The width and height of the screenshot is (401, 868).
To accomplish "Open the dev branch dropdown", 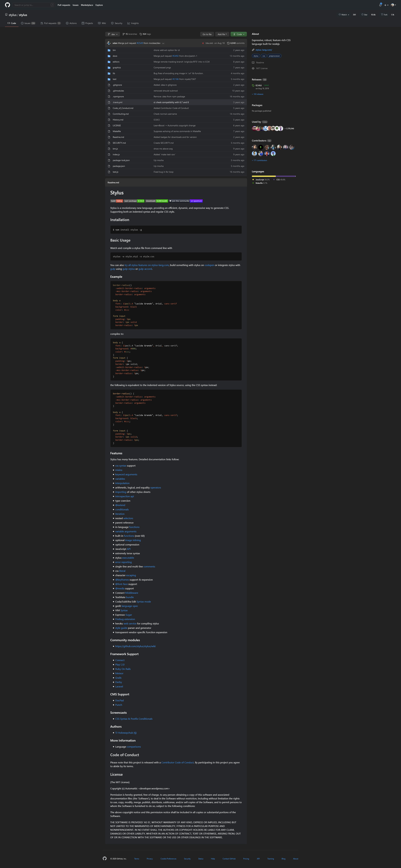I will click(113, 34).
